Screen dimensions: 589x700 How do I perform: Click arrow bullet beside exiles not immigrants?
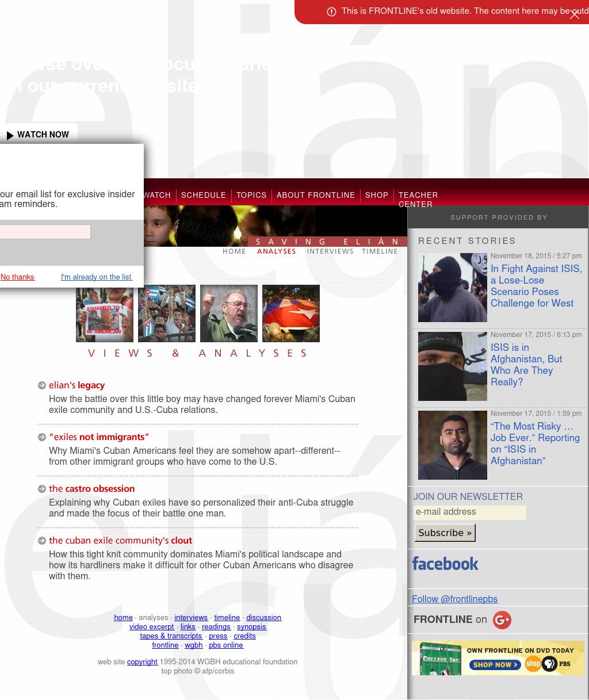pos(42,437)
